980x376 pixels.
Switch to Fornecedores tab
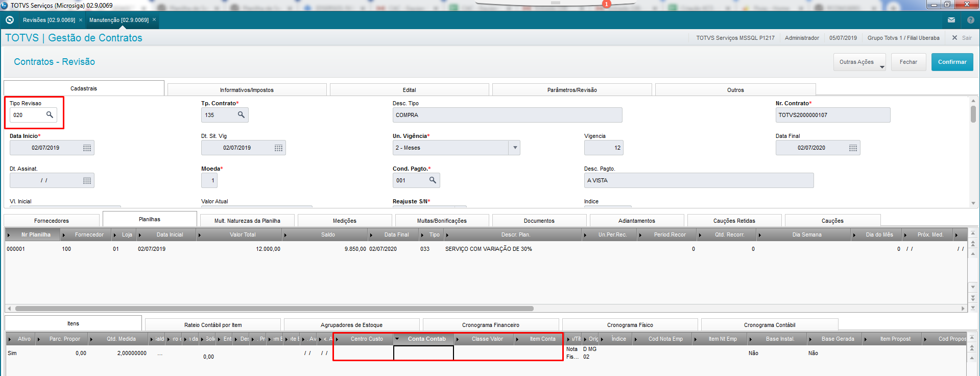(52, 221)
